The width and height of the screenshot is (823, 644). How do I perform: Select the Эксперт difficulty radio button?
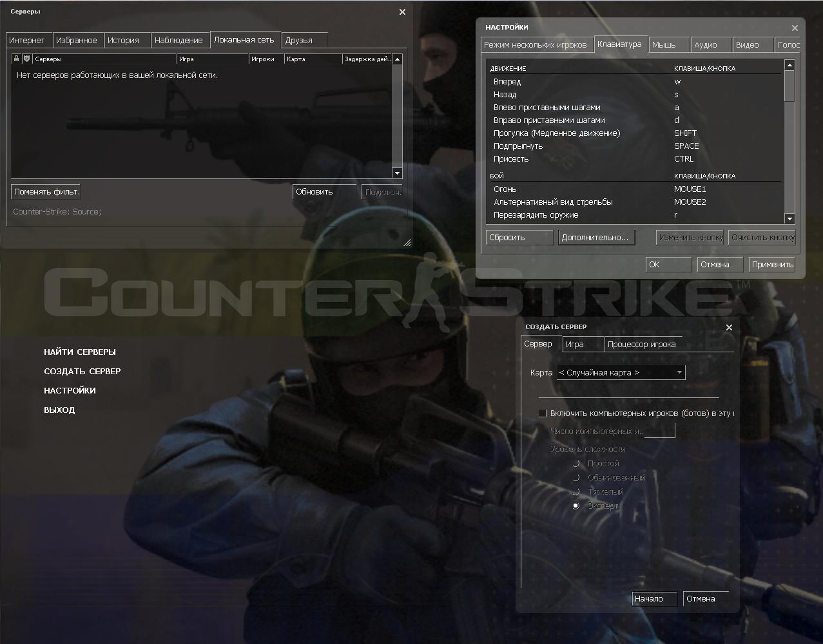click(576, 506)
